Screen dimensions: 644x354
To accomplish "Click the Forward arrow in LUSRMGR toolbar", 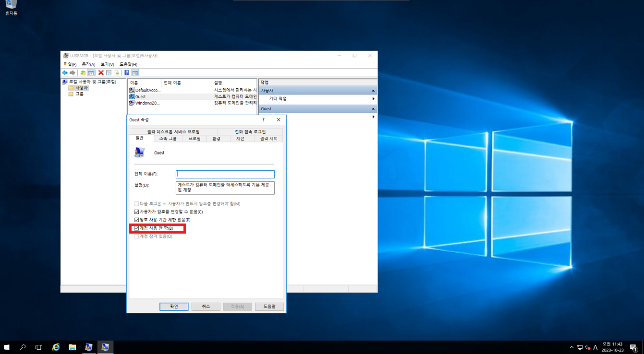I will pos(73,73).
